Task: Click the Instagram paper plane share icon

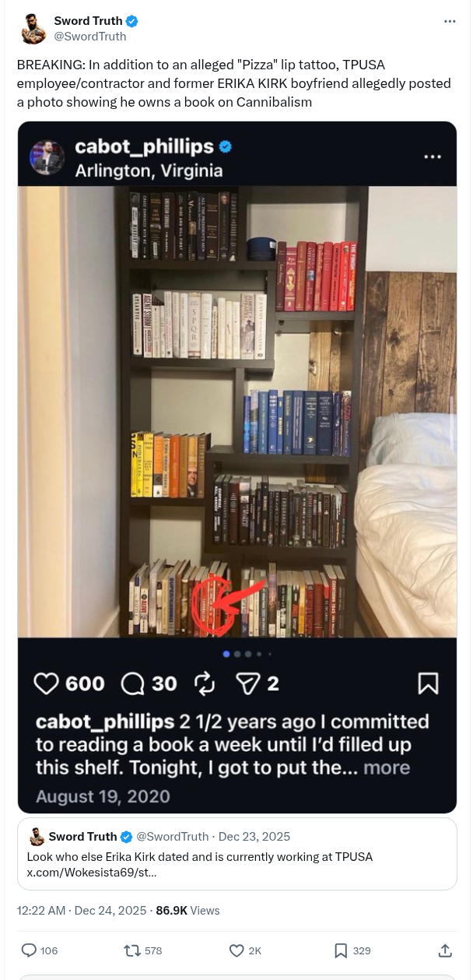Action: pyautogui.click(x=247, y=683)
